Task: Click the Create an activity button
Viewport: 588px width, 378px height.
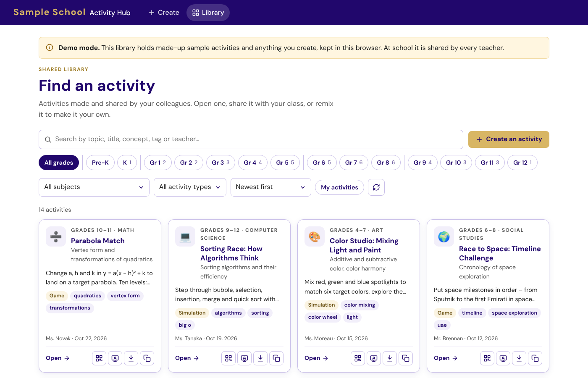Action: tap(509, 139)
